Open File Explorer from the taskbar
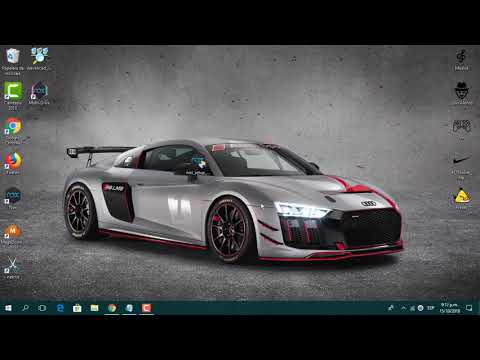The image size is (480, 360). coord(95,308)
